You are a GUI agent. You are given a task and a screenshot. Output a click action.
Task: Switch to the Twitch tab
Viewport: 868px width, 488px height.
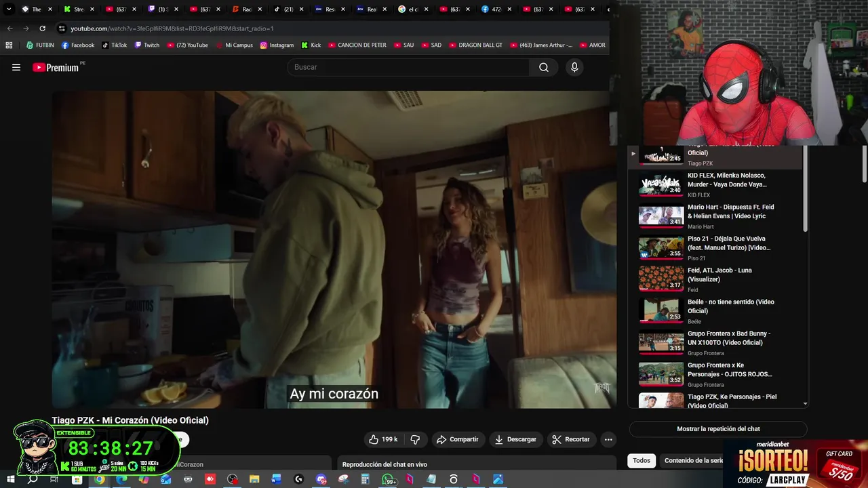[163, 9]
